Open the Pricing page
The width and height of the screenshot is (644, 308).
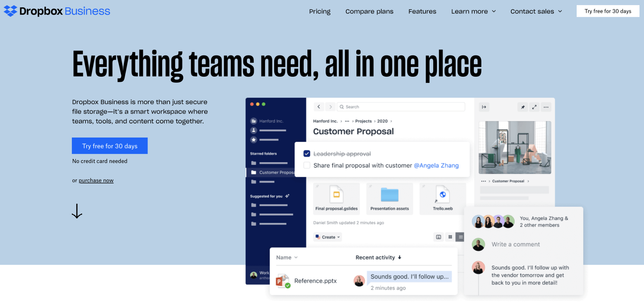tap(320, 11)
